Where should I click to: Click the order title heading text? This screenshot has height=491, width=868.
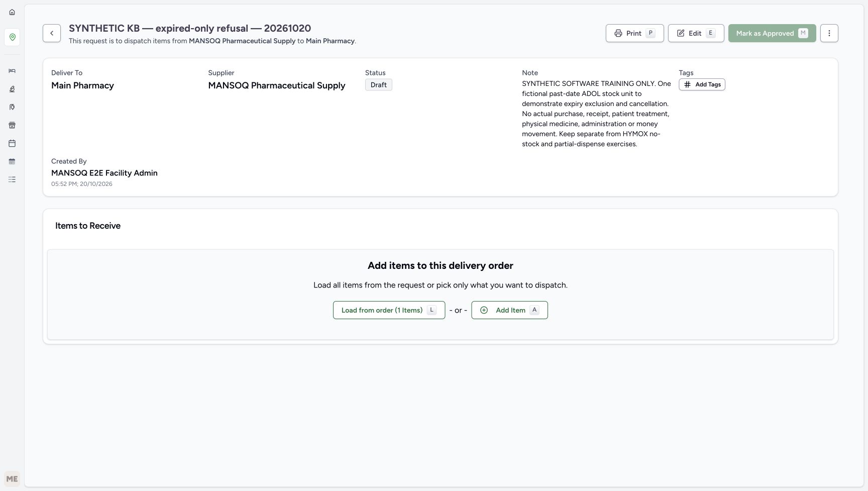click(x=190, y=28)
